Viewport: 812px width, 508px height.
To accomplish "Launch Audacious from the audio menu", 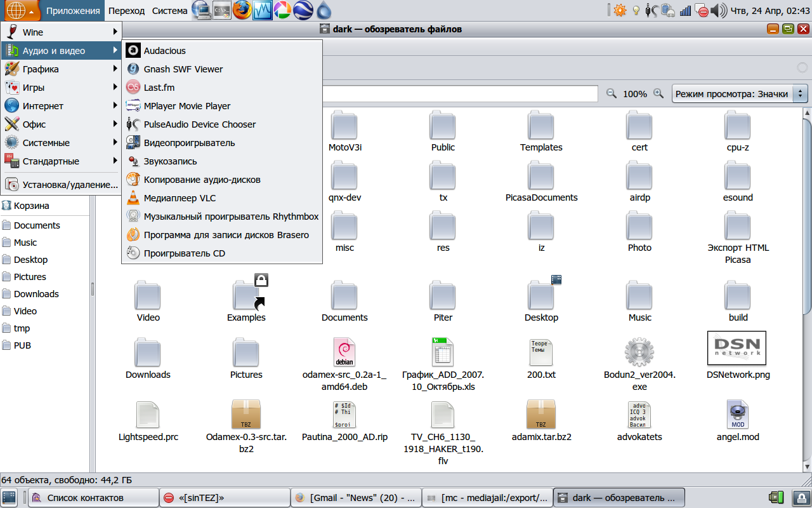I will 222,51.
